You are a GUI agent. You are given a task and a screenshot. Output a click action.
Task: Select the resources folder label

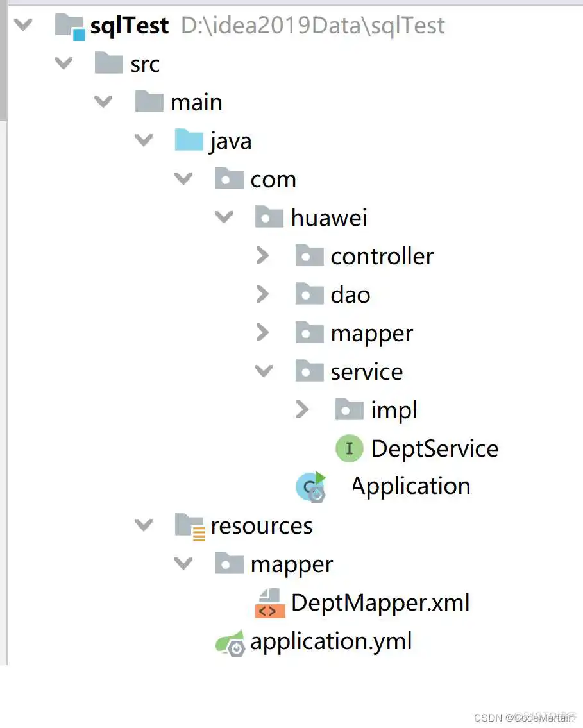(x=261, y=526)
